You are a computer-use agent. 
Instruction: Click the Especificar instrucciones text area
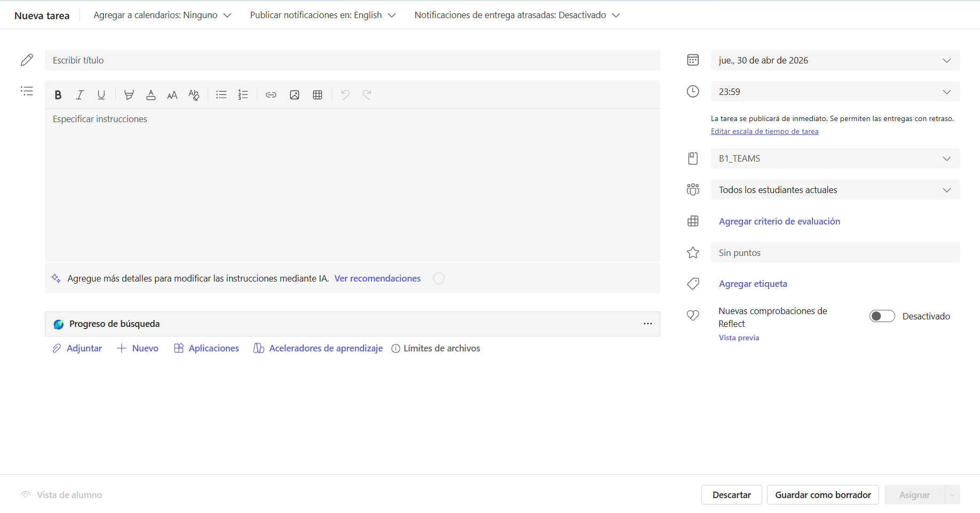[352, 185]
